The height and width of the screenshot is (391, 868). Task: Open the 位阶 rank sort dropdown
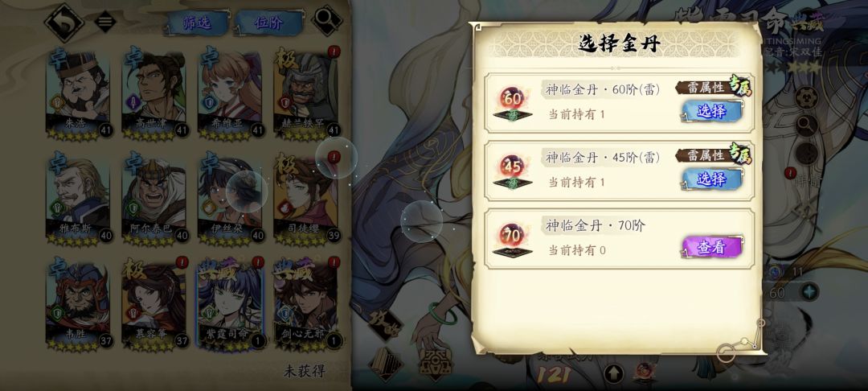(x=268, y=23)
